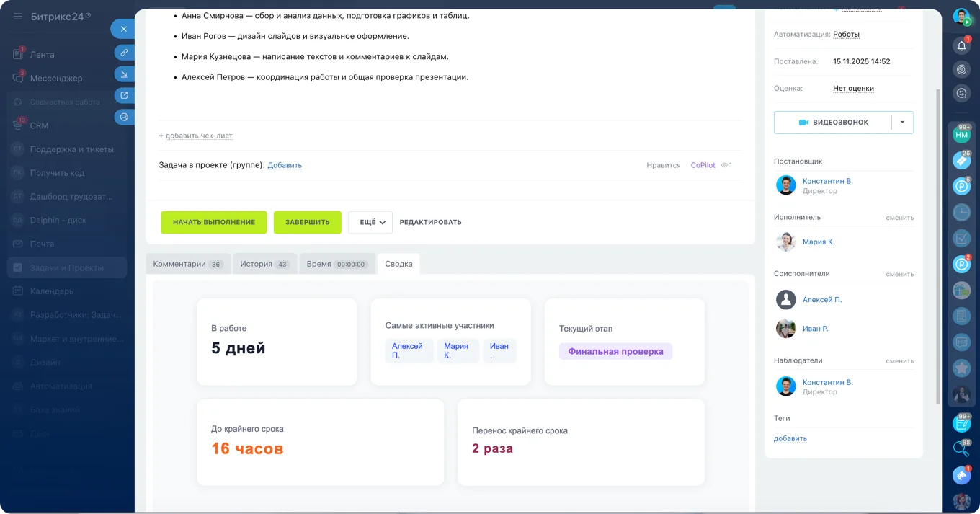Open search with the magnifier icon
The image size is (980, 514).
pyautogui.click(x=961, y=448)
